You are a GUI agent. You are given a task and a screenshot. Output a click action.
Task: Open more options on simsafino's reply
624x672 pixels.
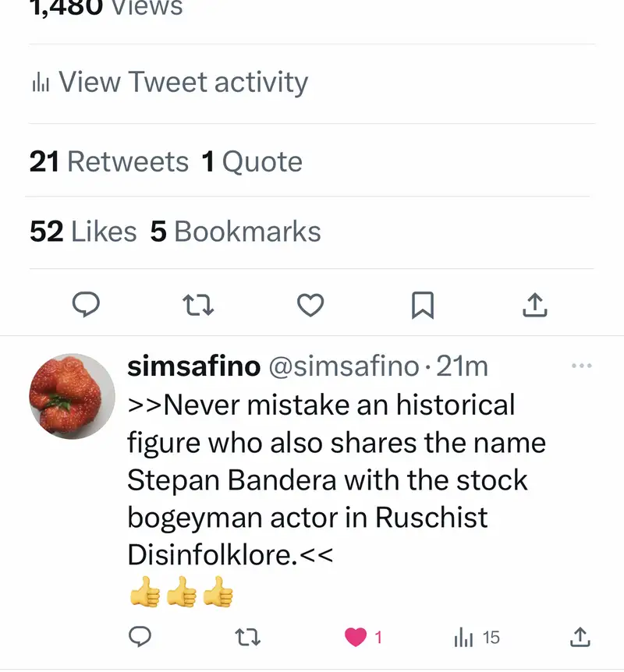tap(581, 366)
